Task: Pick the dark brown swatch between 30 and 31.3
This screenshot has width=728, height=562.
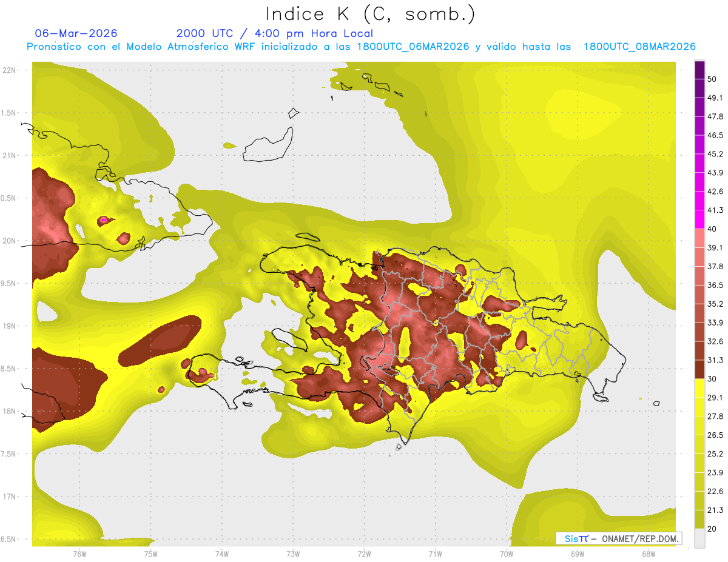Action: pyautogui.click(x=700, y=369)
